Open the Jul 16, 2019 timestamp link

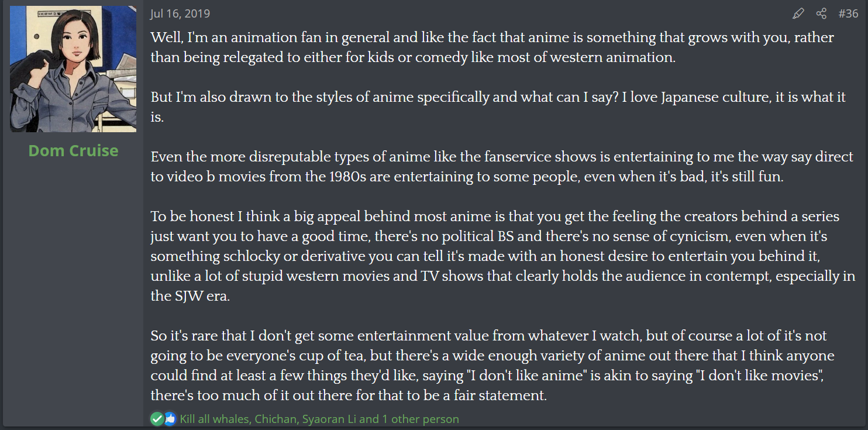click(180, 13)
